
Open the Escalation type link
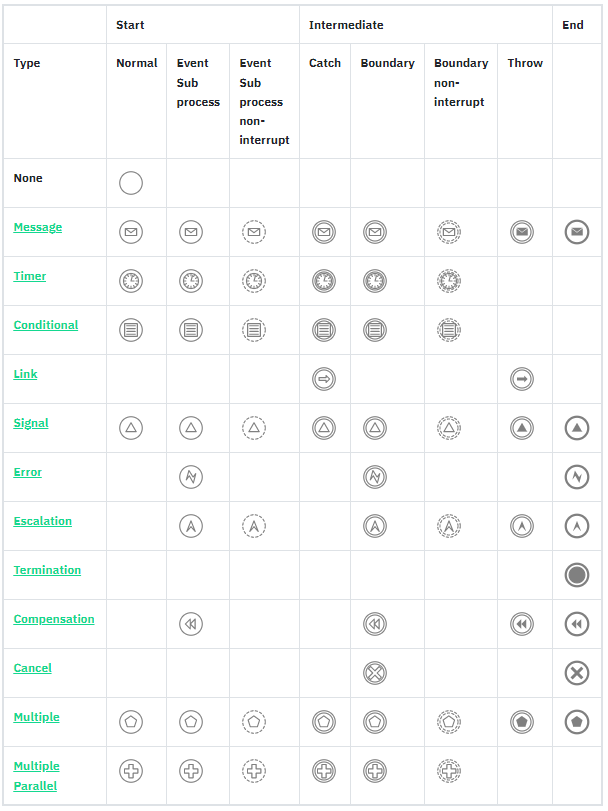click(x=43, y=521)
